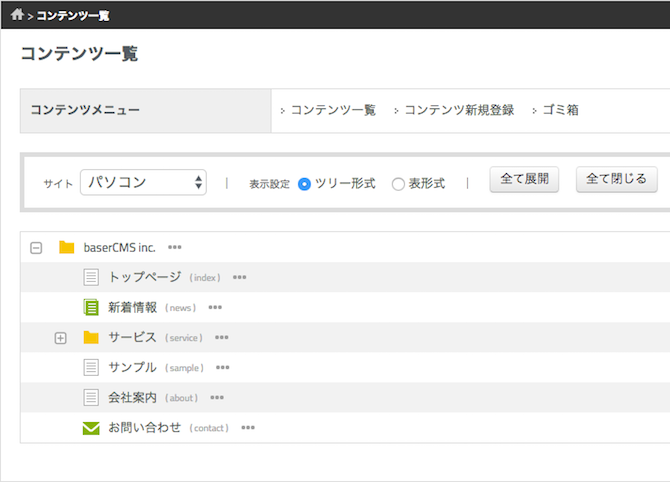This screenshot has width=670, height=482.
Task: Open the three-dot menu beside baserCMS inc.
Action: tap(175, 247)
